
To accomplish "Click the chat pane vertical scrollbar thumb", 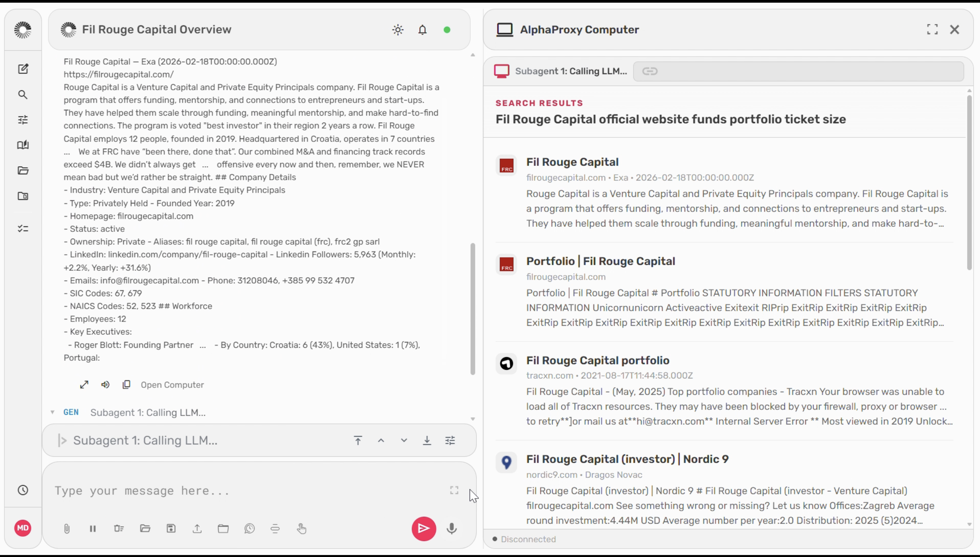I will tap(473, 309).
